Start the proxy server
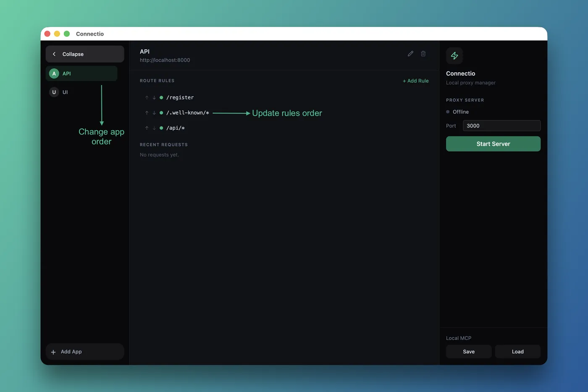Screen dimensions: 588x392 point(493,144)
